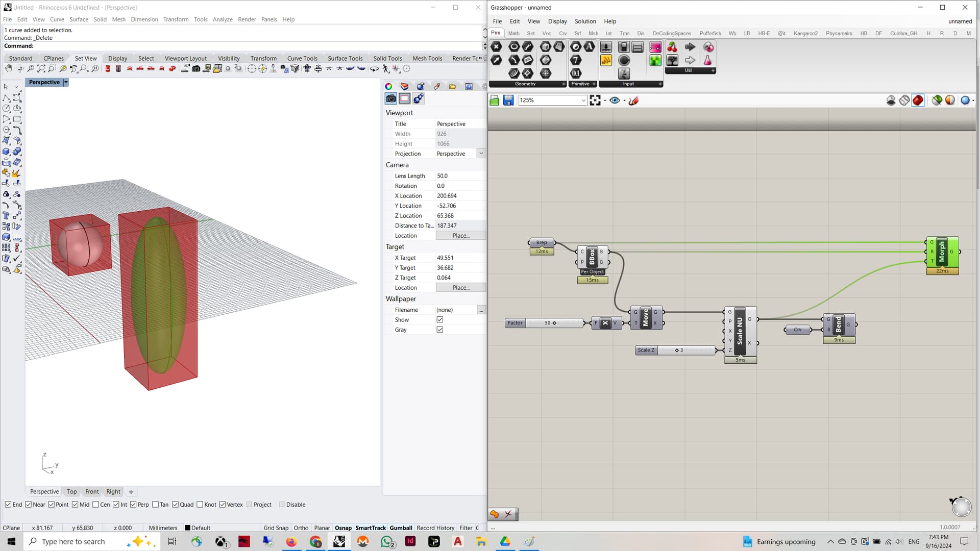Expand the Projection dropdown in the Viewport panel
This screenshot has width=980, height=551.
click(x=480, y=153)
